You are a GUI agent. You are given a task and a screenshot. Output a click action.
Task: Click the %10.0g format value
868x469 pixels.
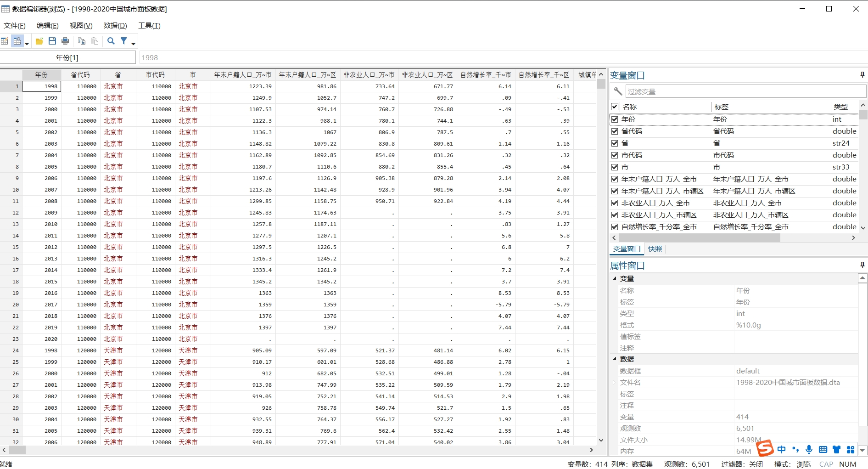tap(748, 325)
